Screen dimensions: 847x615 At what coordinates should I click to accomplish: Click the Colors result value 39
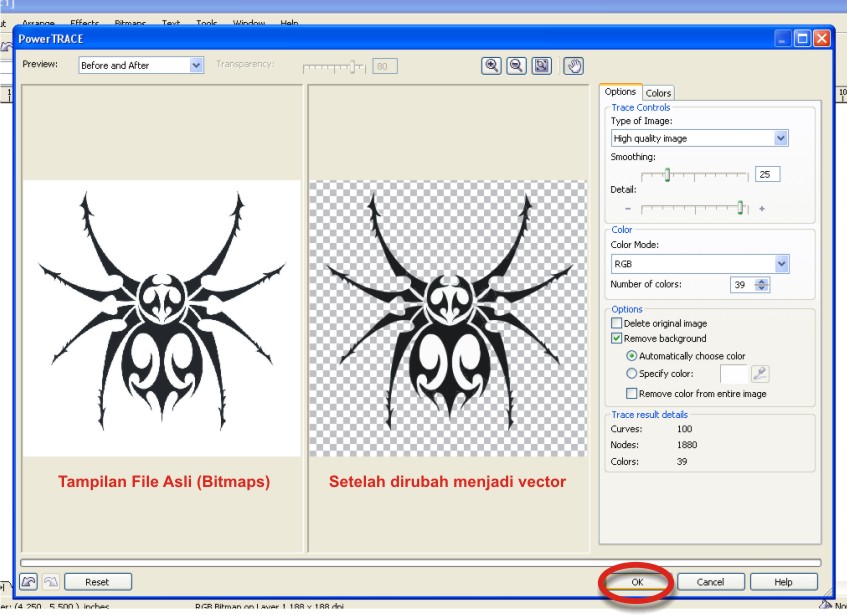pos(682,462)
